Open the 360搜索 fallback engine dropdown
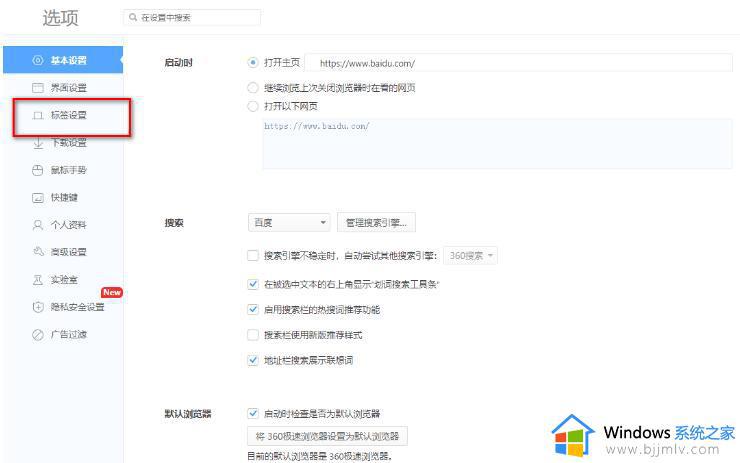 [x=470, y=256]
